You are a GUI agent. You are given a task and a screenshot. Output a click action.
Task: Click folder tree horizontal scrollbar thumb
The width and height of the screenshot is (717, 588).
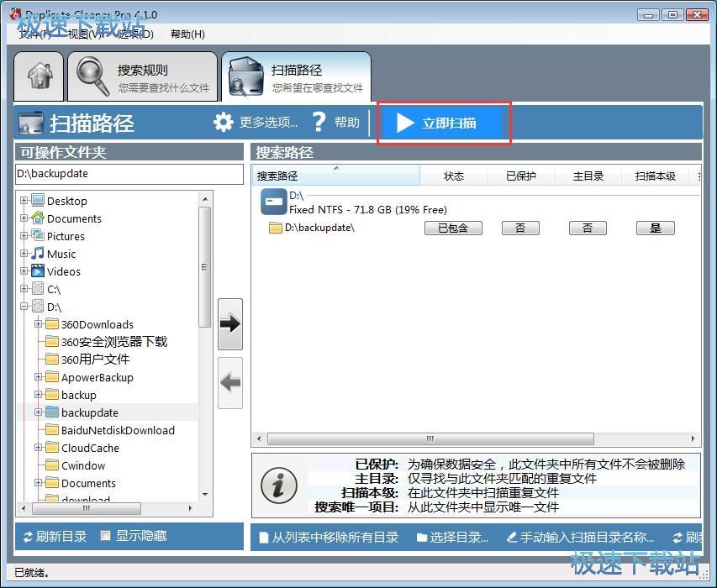point(87,508)
